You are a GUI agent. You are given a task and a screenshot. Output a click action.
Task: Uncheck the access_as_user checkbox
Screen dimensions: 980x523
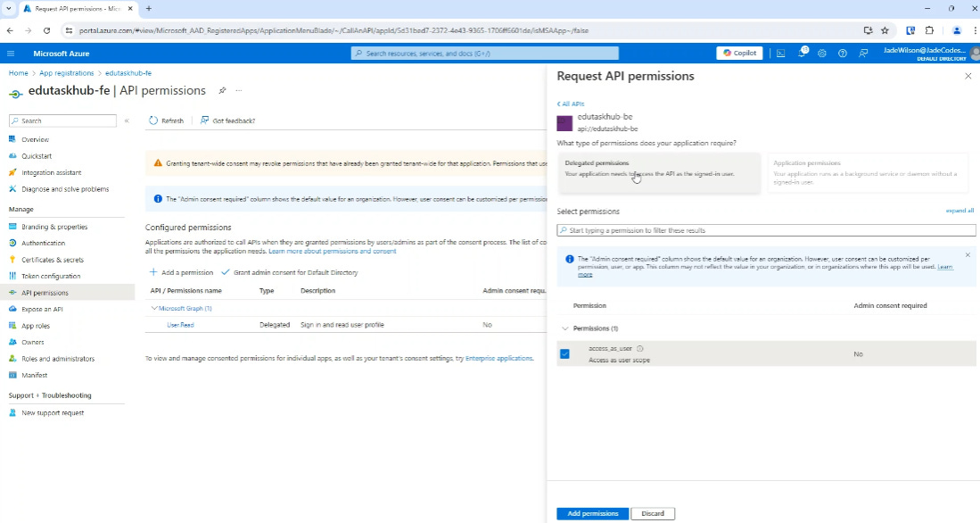565,354
